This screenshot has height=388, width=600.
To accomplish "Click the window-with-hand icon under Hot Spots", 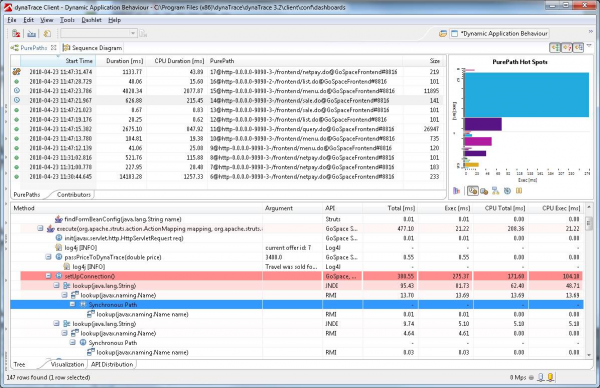I will tap(484, 191).
